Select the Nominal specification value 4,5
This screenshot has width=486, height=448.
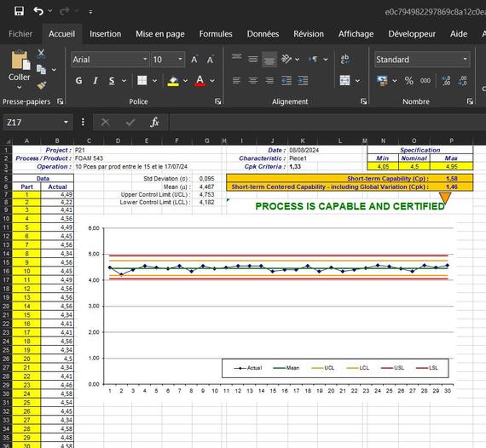[x=414, y=167]
